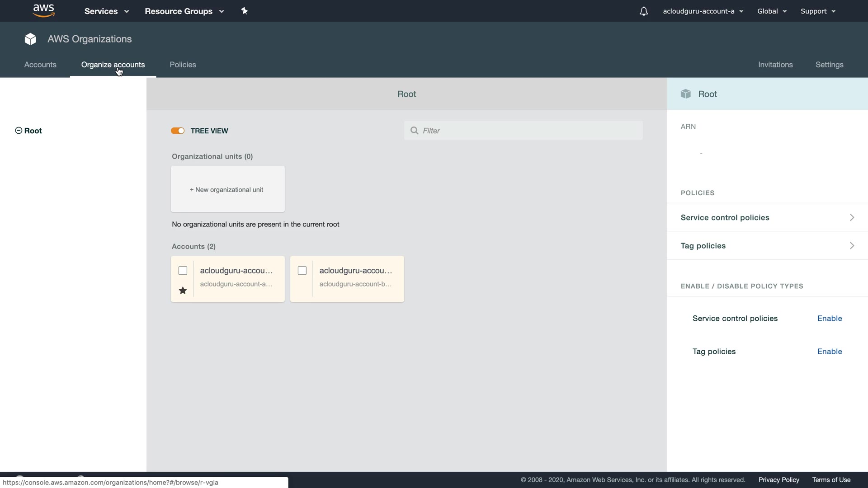The width and height of the screenshot is (868, 488).
Task: Open the Accounts tab
Action: coord(40,65)
